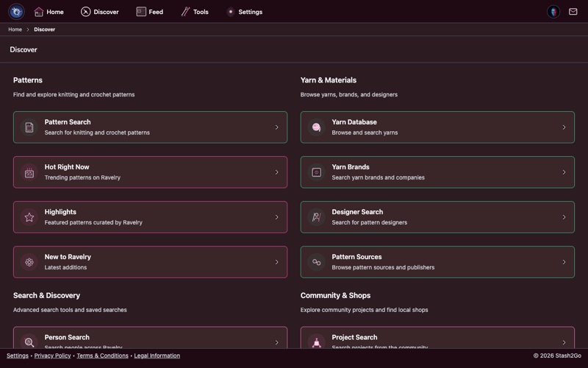Click the New to Ravelry icon
Screen dimensions: 588x368
(x=29, y=262)
